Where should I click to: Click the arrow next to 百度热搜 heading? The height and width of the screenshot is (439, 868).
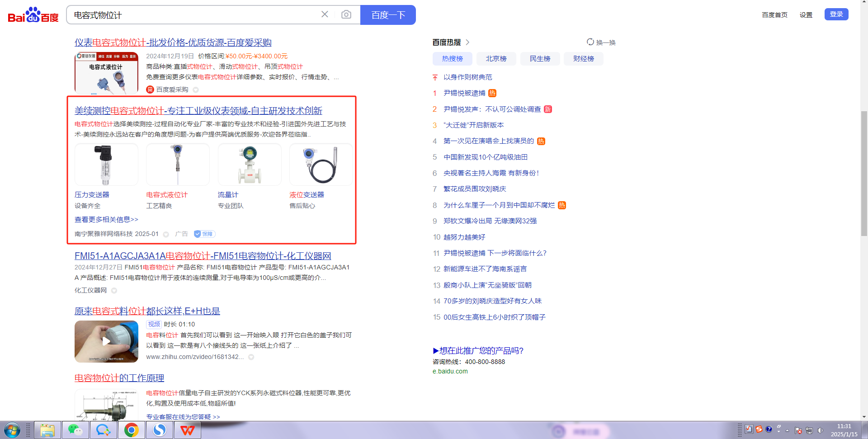(x=467, y=42)
